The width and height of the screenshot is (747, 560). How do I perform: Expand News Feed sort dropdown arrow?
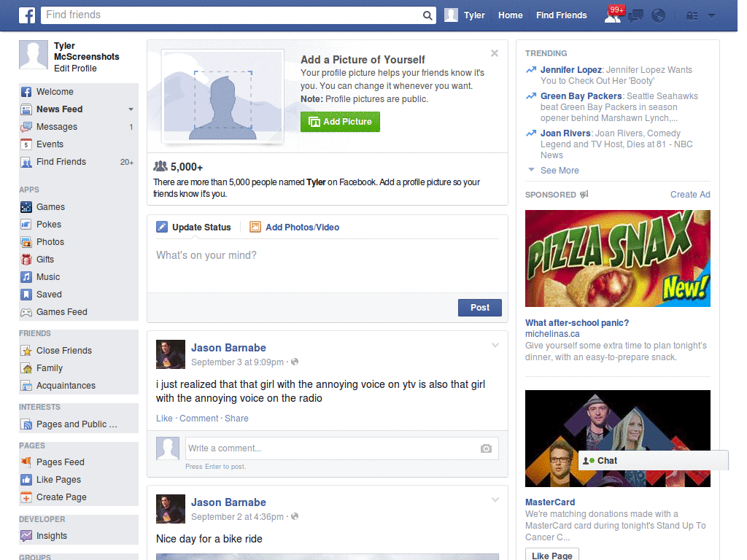click(x=131, y=109)
